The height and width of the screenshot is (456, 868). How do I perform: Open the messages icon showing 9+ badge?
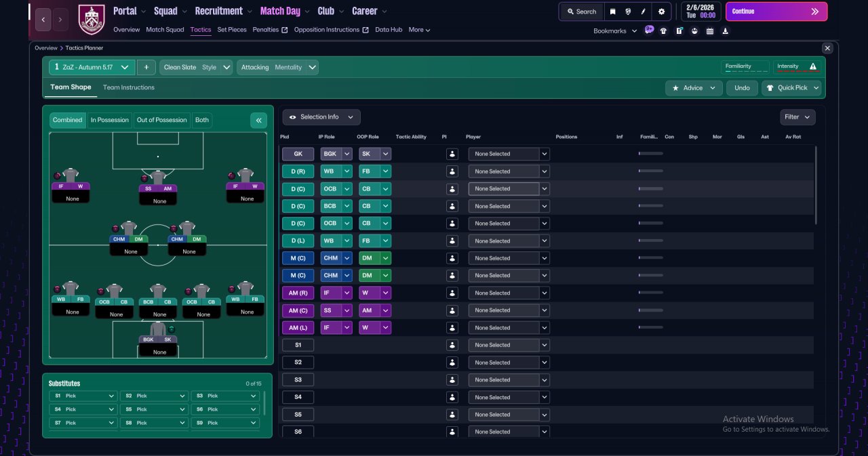(649, 30)
